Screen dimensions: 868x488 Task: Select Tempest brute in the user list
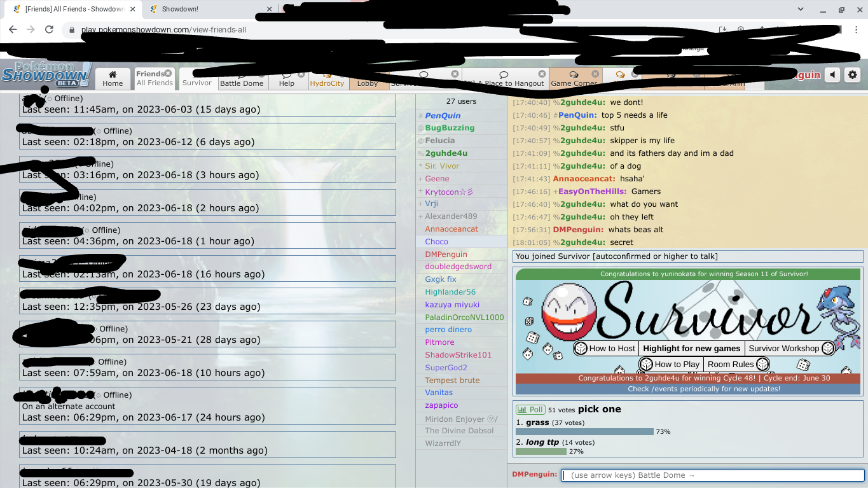452,380
